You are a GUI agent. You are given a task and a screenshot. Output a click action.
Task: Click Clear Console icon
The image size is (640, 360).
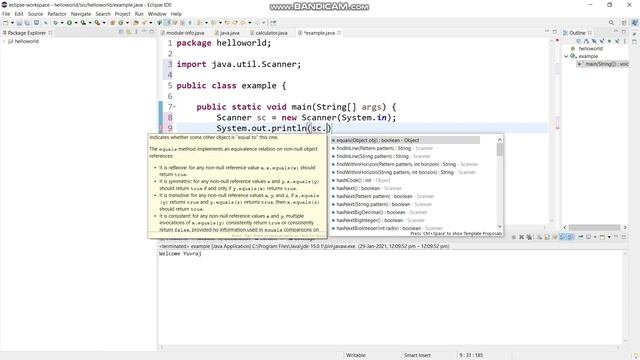[540, 237]
